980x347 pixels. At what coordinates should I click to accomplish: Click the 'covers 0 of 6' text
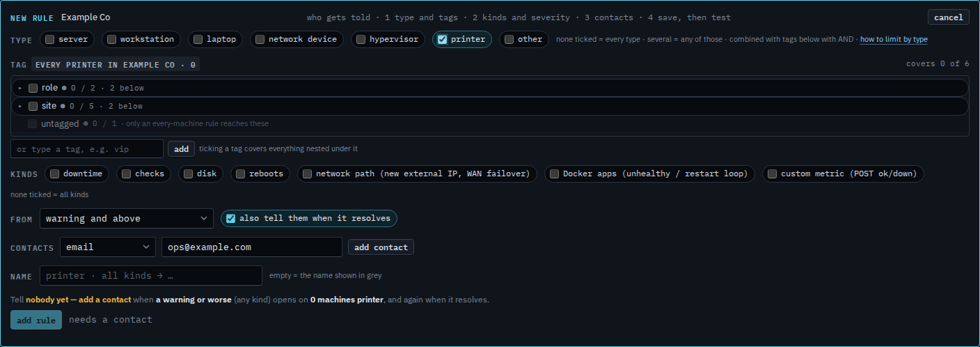938,64
